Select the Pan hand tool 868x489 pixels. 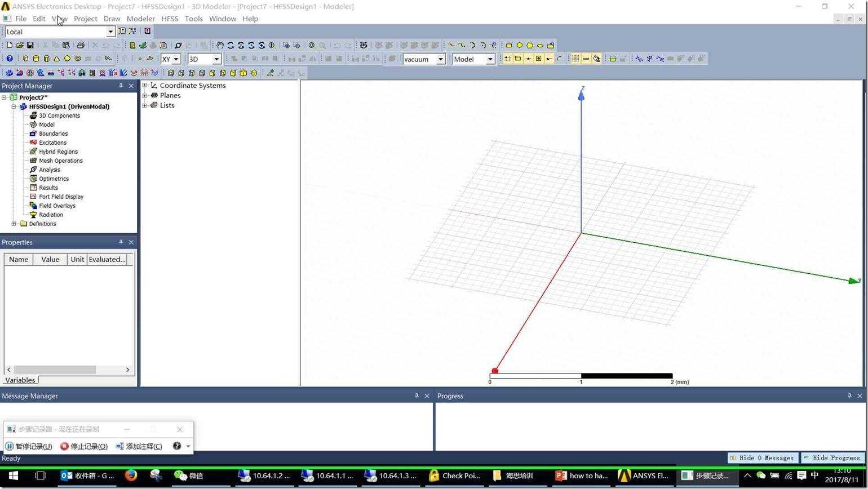click(220, 45)
